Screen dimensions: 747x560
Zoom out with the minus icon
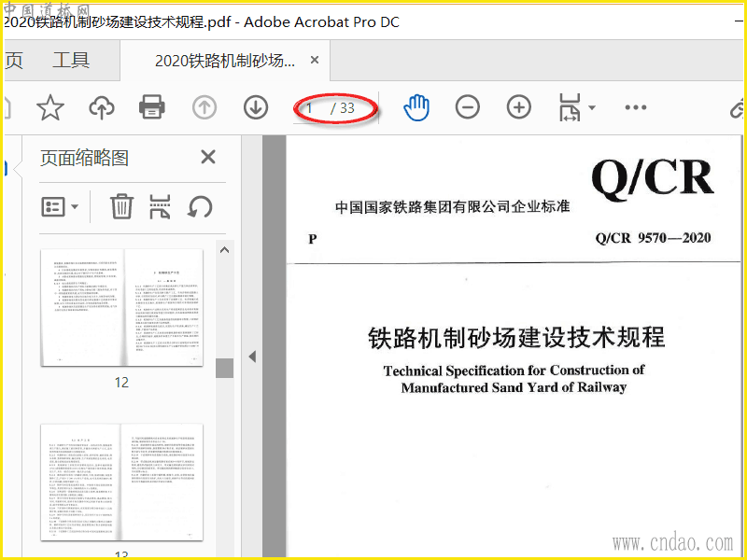click(x=468, y=107)
